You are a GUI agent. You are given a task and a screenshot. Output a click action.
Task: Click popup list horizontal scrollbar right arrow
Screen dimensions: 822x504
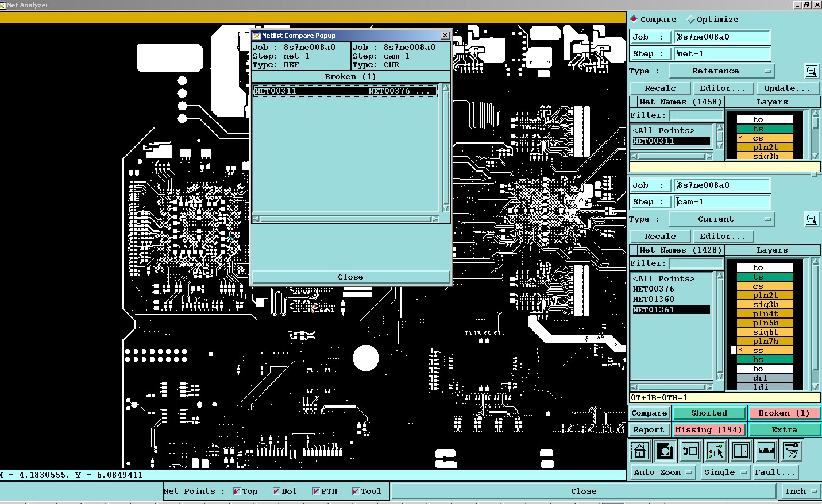[x=435, y=219]
